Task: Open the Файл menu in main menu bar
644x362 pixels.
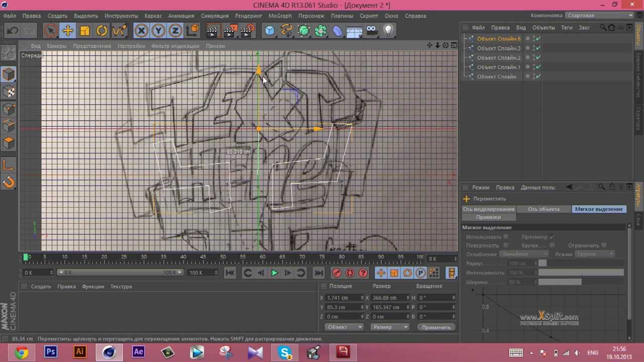Action: (x=10, y=16)
